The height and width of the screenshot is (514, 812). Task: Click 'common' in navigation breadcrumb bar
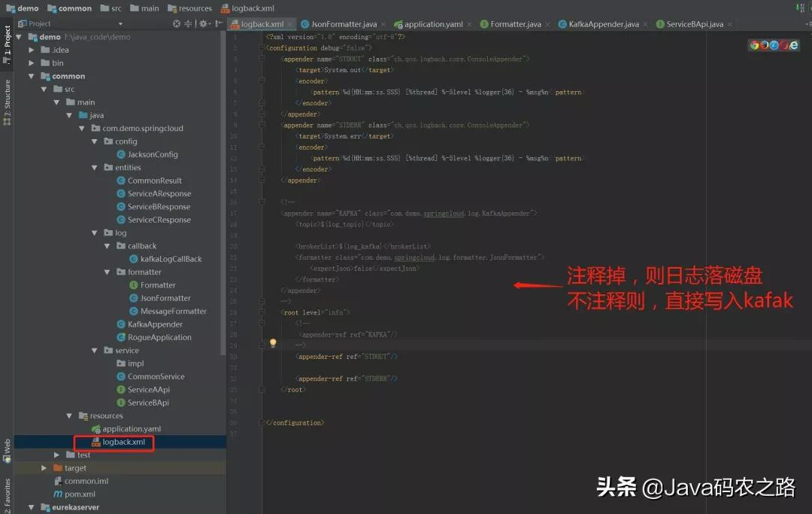click(x=69, y=8)
